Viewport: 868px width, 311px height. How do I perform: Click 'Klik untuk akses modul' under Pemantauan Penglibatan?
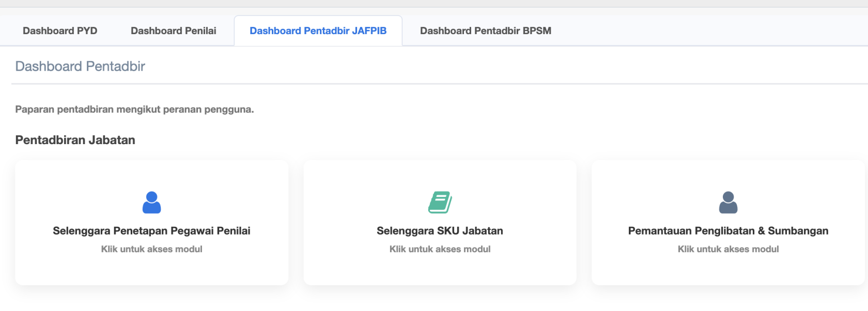click(728, 249)
